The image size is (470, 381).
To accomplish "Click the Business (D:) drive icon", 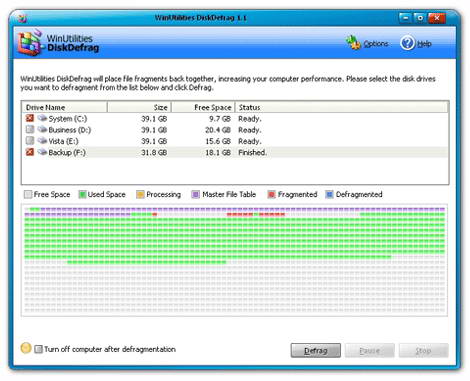I will point(42,129).
